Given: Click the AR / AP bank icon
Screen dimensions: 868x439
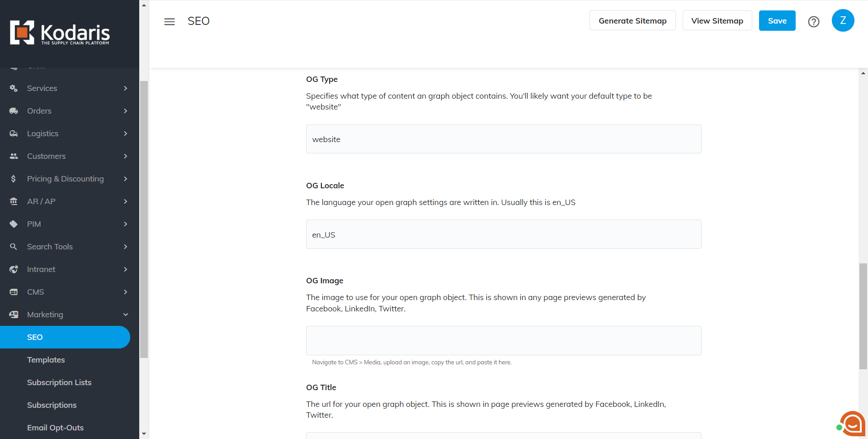Looking at the screenshot, I should 14,201.
